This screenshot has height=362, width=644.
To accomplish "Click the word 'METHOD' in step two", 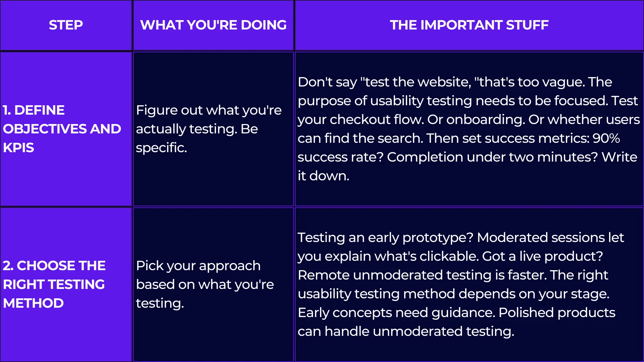I will click(33, 303).
